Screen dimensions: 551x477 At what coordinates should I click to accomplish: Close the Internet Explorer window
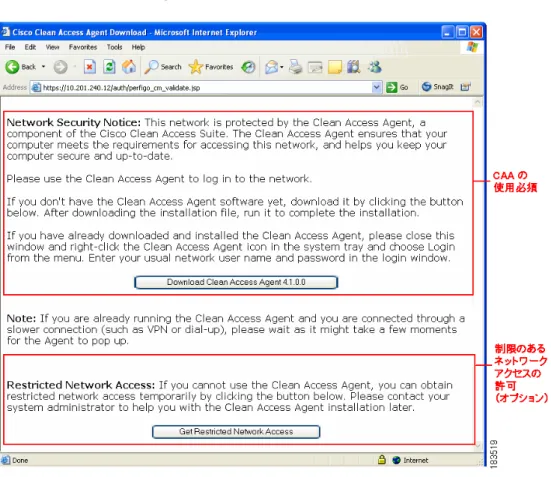point(476,33)
